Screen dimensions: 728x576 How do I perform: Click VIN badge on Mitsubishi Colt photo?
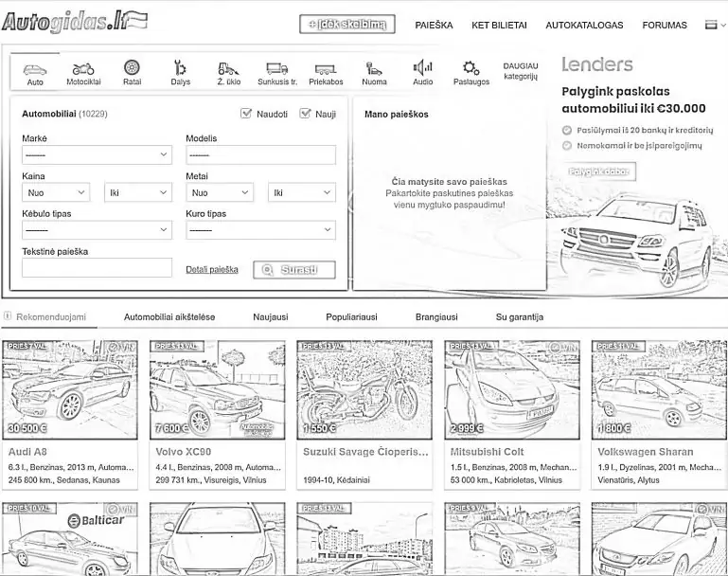(x=563, y=347)
